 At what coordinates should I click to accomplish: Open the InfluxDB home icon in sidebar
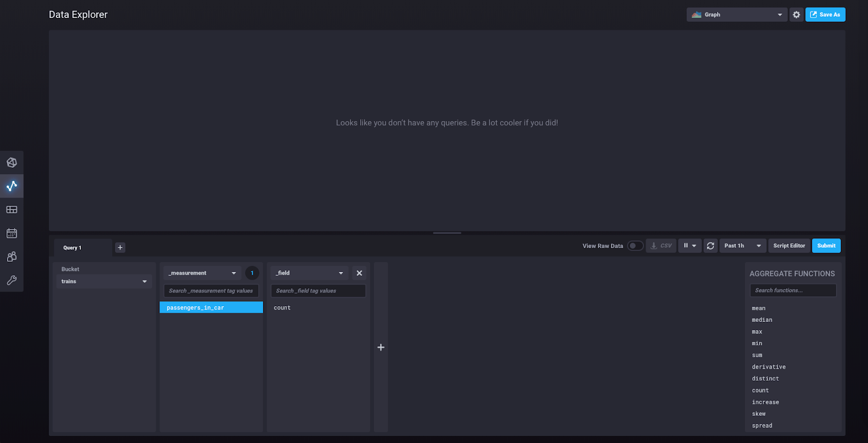point(11,162)
